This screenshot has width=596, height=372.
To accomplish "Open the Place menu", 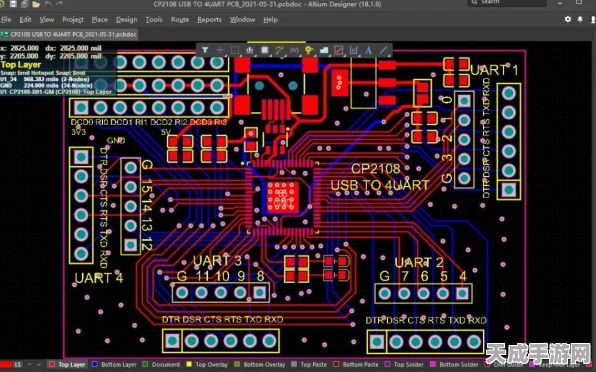I will pos(100,19).
